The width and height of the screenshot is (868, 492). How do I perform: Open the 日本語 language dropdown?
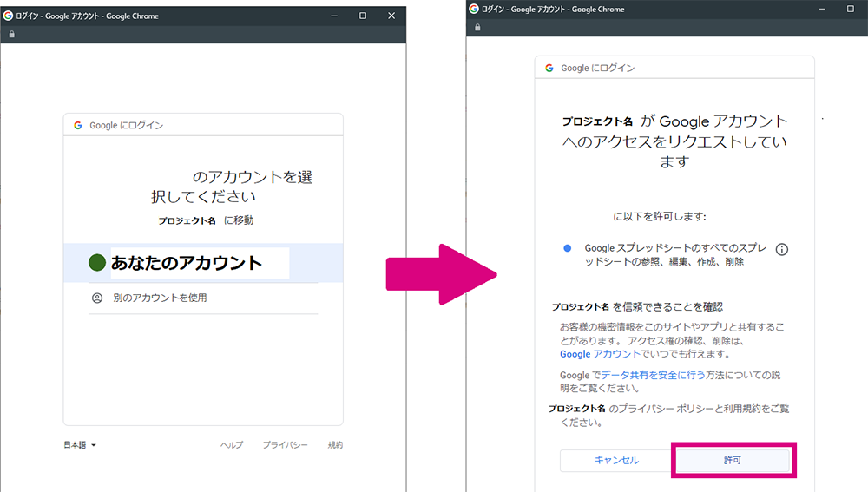click(80, 445)
